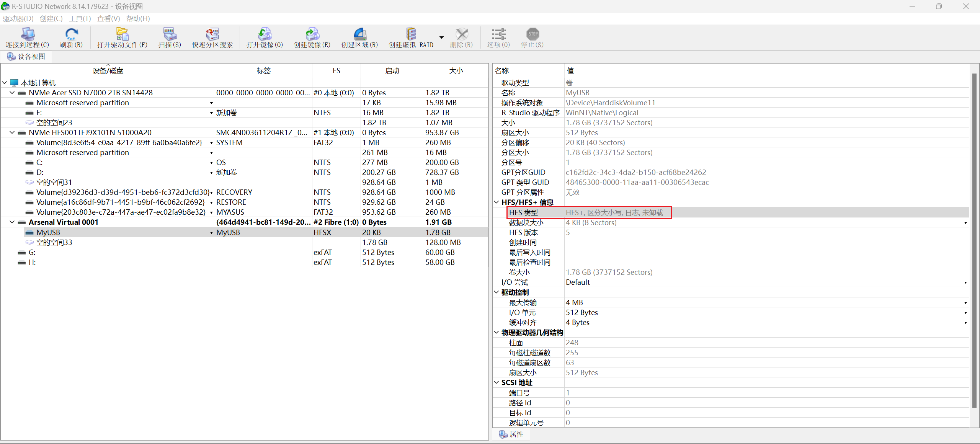Click the drive icon of G: volume
980x444 pixels.
pyautogui.click(x=22, y=252)
